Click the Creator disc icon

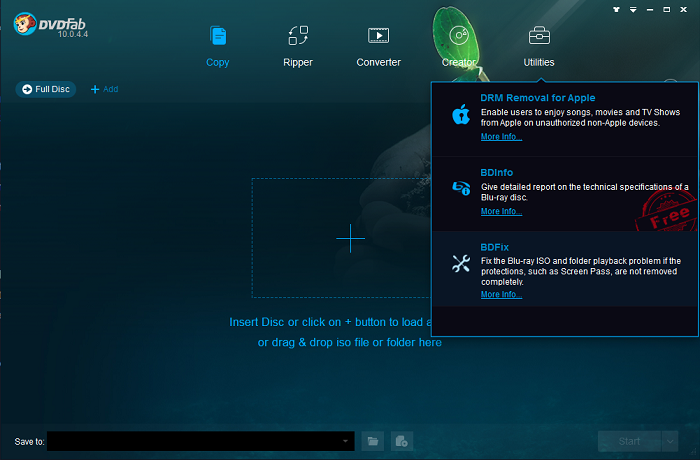click(x=459, y=36)
